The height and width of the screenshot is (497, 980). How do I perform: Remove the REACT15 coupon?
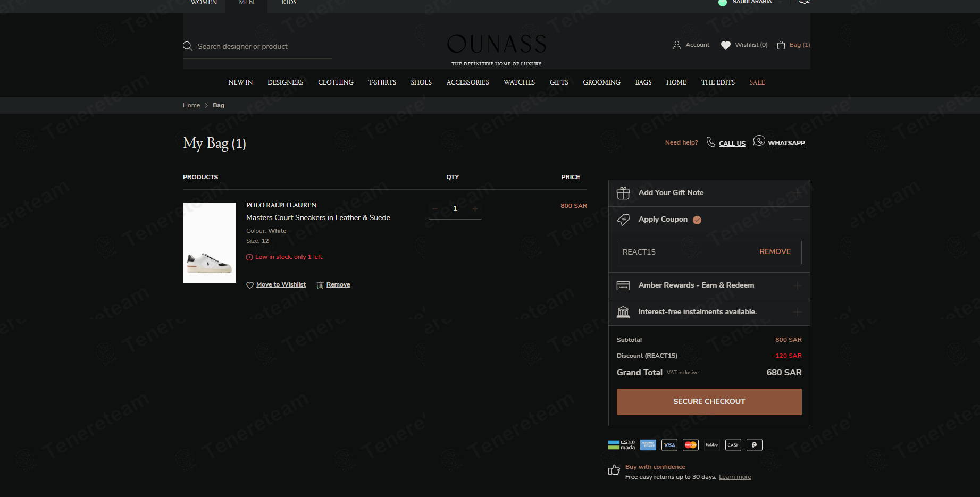(x=775, y=252)
